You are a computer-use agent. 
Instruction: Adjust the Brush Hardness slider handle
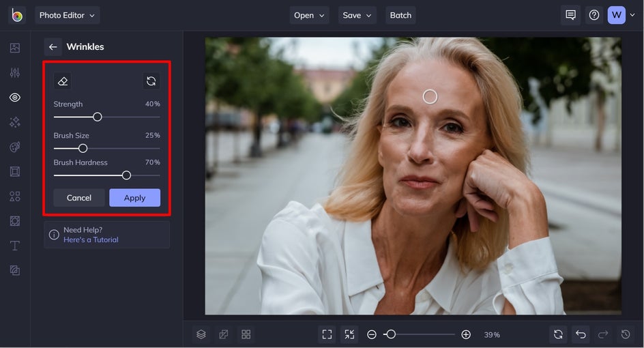tap(126, 175)
